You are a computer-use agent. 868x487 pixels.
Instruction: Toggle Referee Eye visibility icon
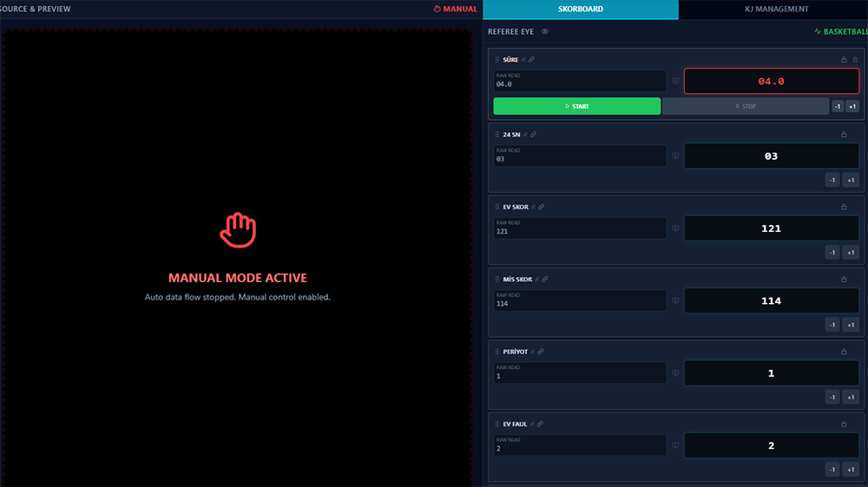pyautogui.click(x=545, y=31)
